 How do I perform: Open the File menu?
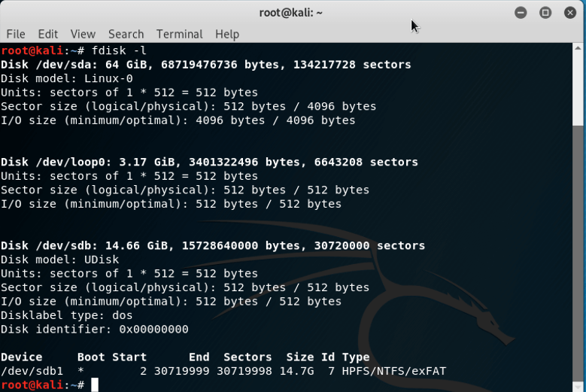click(16, 34)
